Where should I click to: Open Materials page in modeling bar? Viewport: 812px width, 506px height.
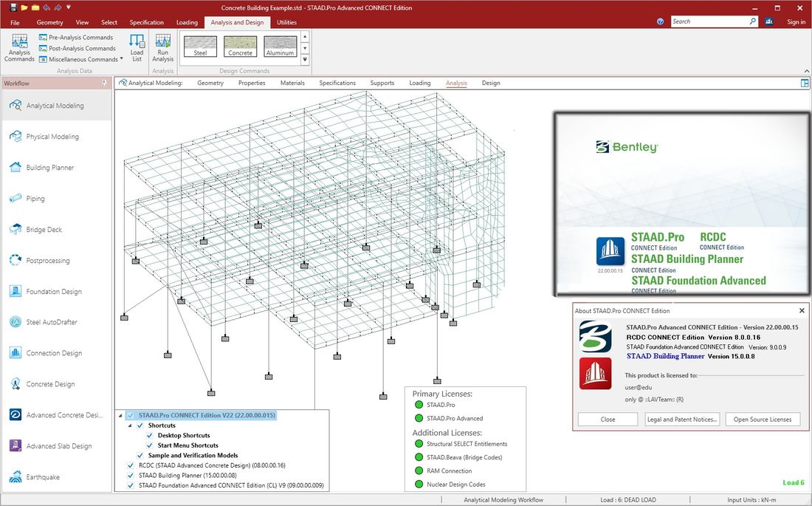click(x=292, y=83)
